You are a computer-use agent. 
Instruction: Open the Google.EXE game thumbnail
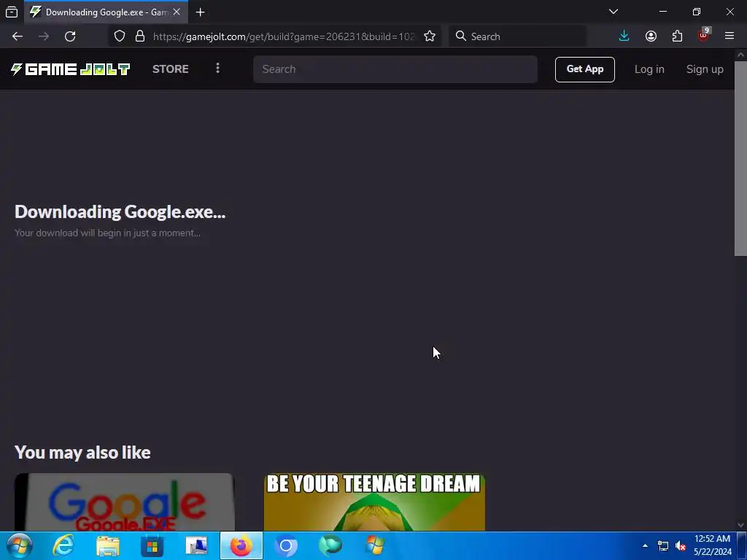(x=124, y=502)
